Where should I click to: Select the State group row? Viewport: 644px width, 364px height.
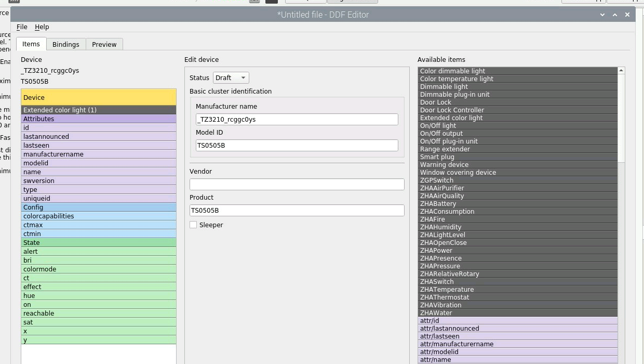(x=99, y=243)
